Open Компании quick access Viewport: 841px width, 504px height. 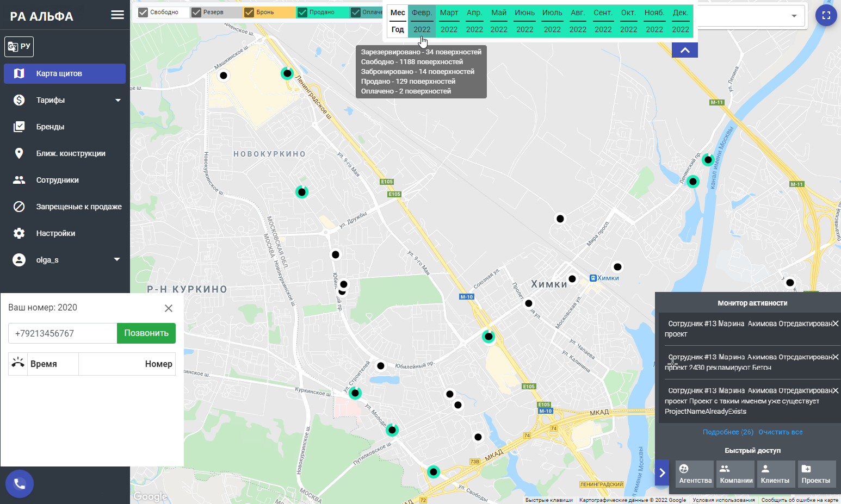(735, 474)
